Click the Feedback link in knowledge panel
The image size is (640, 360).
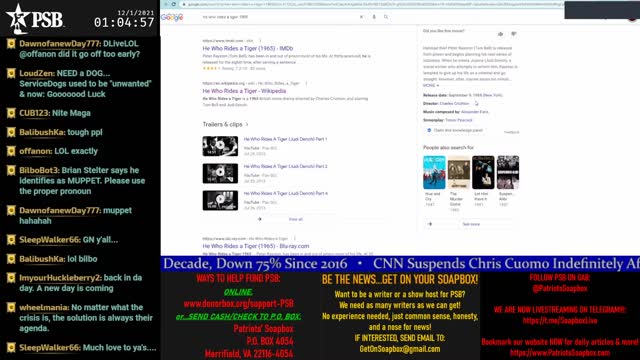coord(511,132)
